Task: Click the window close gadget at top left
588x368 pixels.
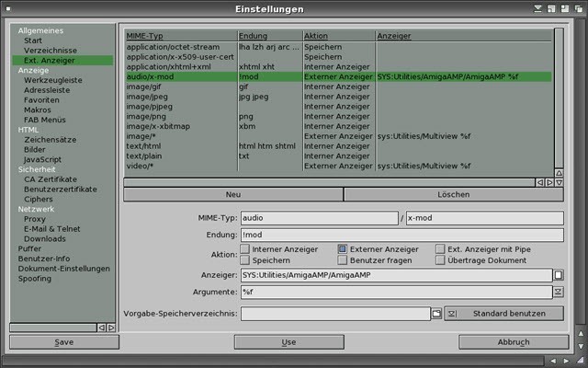Action: (8, 8)
